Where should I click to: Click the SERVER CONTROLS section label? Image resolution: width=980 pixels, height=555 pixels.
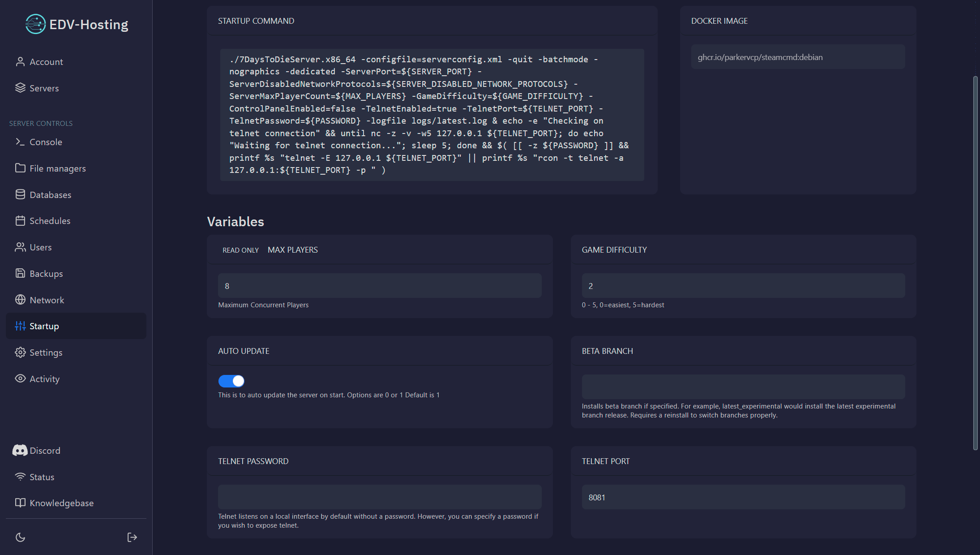[x=41, y=123]
